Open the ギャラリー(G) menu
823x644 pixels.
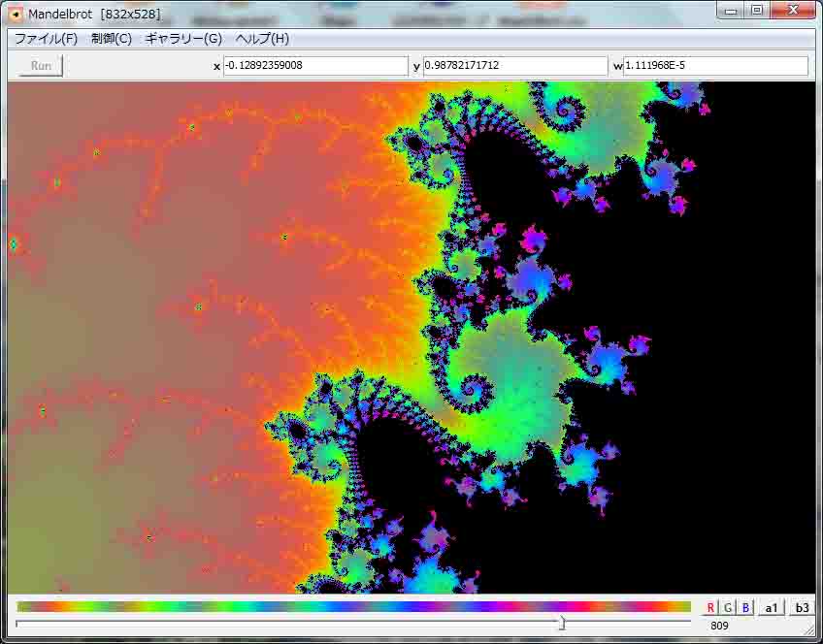coord(183,39)
